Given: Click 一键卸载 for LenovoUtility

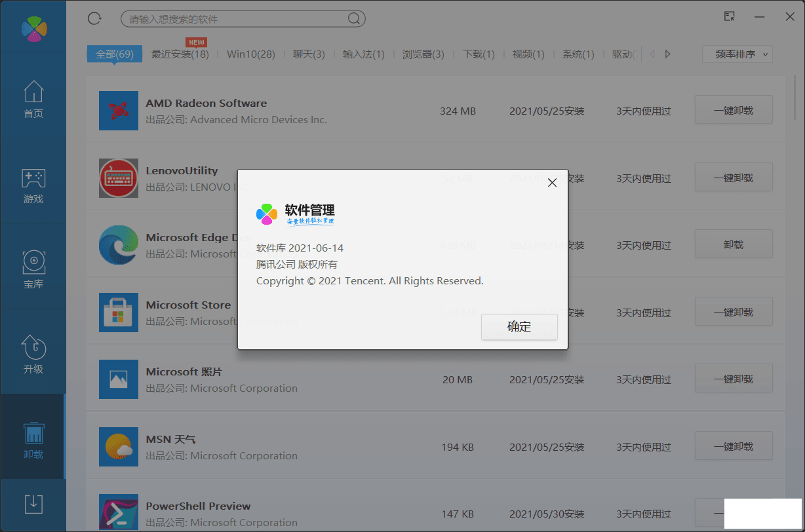Looking at the screenshot, I should (x=734, y=178).
